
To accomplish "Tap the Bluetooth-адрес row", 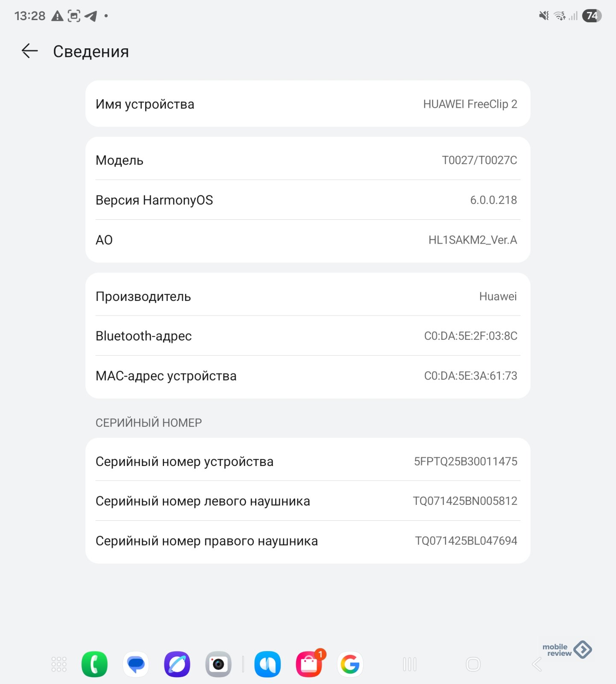I will click(x=308, y=336).
